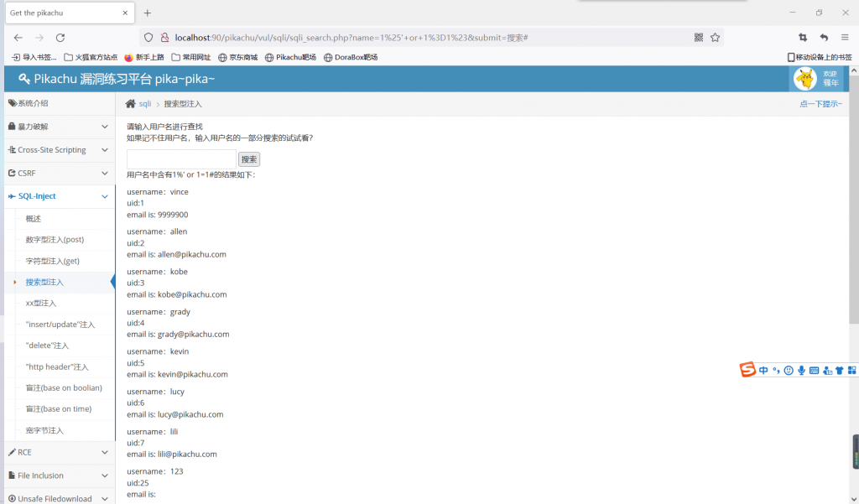
Task: Click the QR code icon in address bar
Action: coord(699,38)
